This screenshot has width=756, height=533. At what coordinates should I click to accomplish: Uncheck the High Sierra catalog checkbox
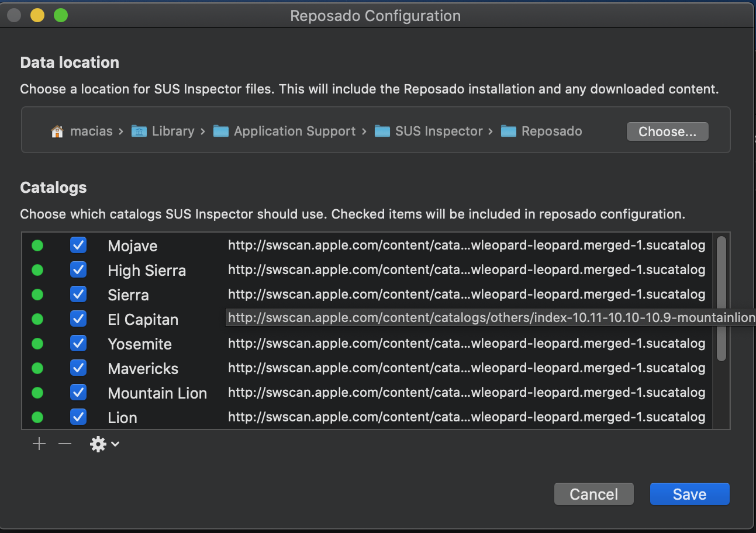78,269
